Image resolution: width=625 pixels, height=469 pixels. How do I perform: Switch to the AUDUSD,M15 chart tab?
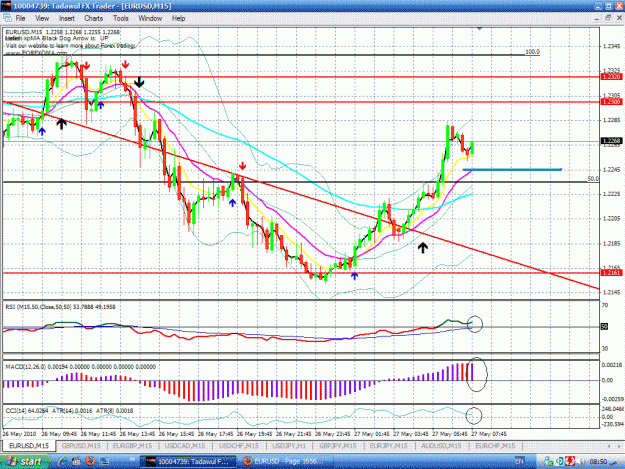442,445
